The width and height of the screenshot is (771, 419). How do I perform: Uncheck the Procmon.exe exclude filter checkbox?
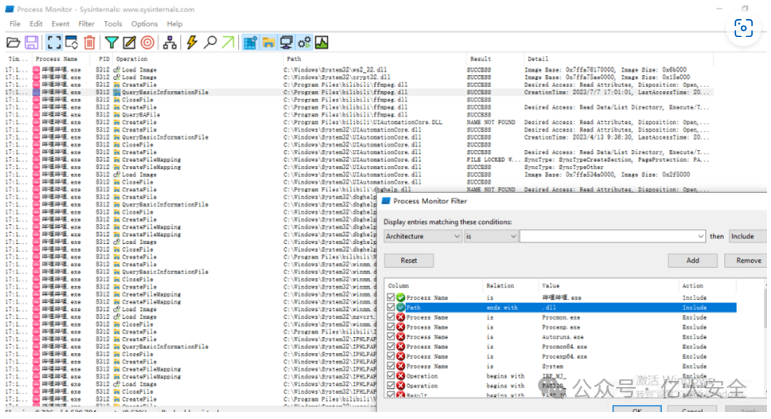pos(391,317)
